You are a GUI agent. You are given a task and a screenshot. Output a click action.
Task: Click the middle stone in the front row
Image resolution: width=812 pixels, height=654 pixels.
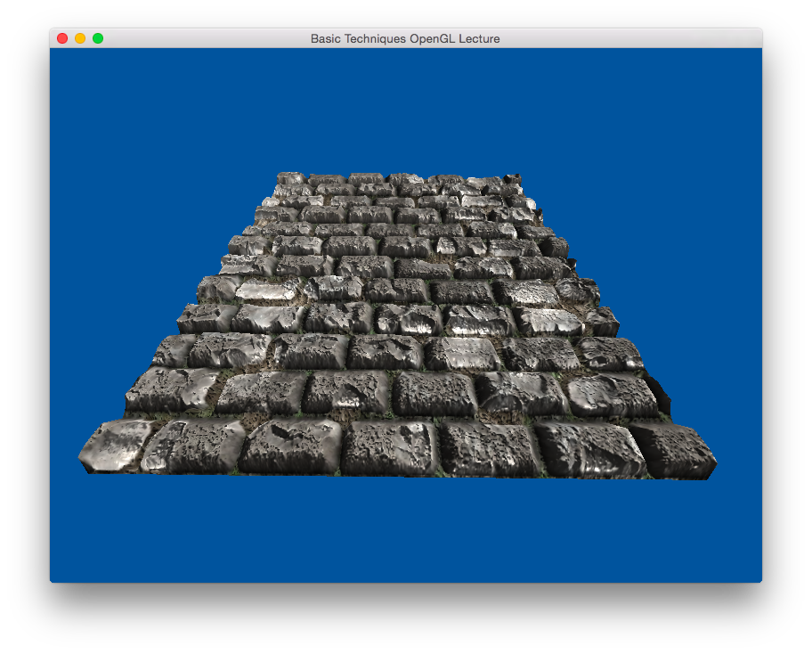390,448
